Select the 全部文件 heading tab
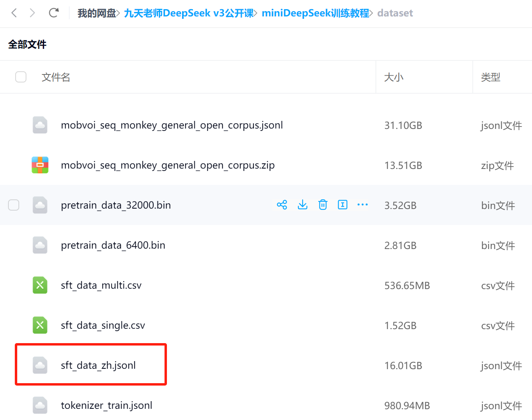This screenshot has height=420, width=532. click(x=27, y=44)
